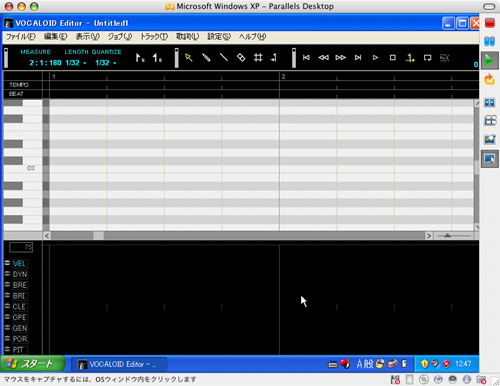Select the pencil draw tool

point(206,58)
